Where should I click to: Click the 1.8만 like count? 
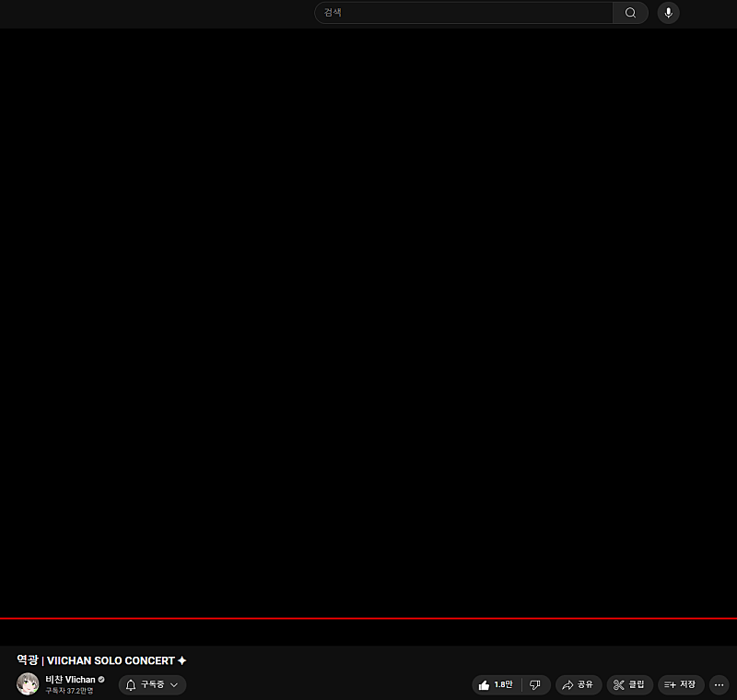(x=503, y=685)
